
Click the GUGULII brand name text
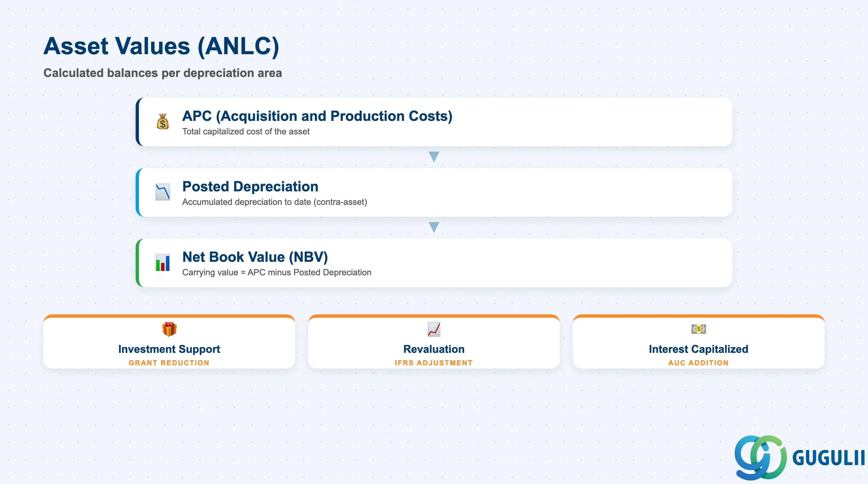click(829, 458)
